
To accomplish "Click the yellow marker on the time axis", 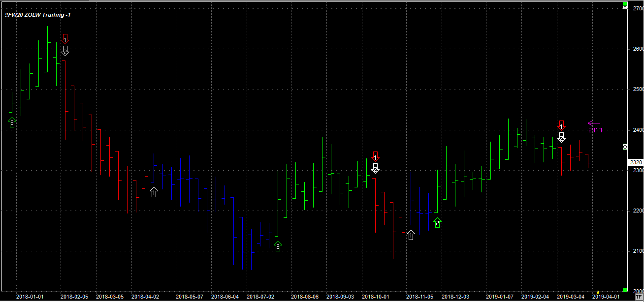I will coord(598,292).
